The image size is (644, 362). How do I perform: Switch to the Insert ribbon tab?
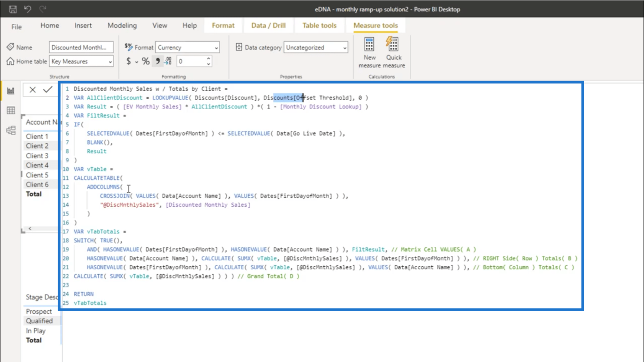[83, 25]
